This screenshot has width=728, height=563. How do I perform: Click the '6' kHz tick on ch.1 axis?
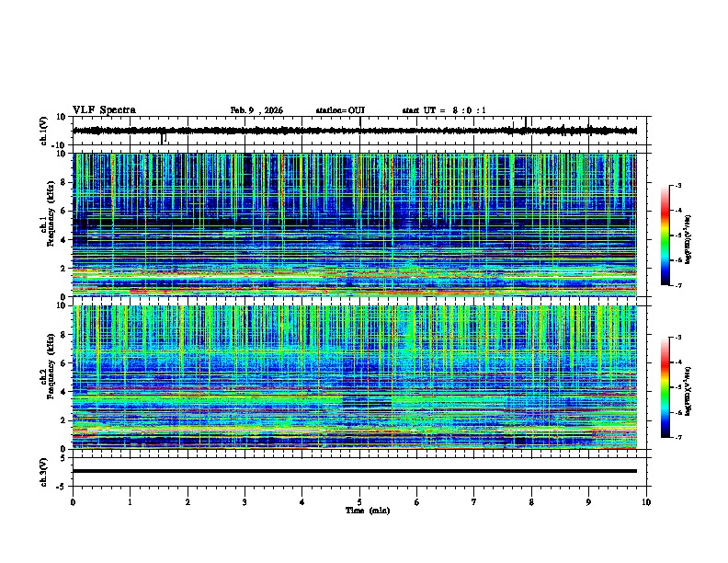tap(63, 211)
